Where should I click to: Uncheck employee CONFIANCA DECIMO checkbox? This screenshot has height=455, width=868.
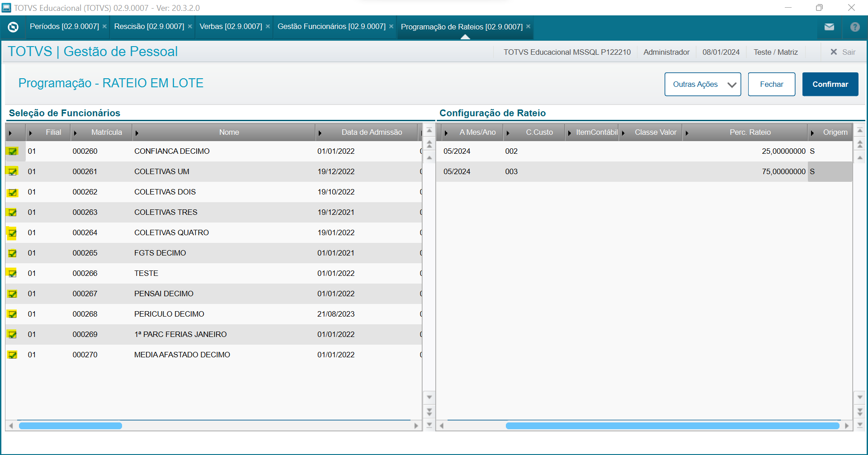tap(13, 152)
